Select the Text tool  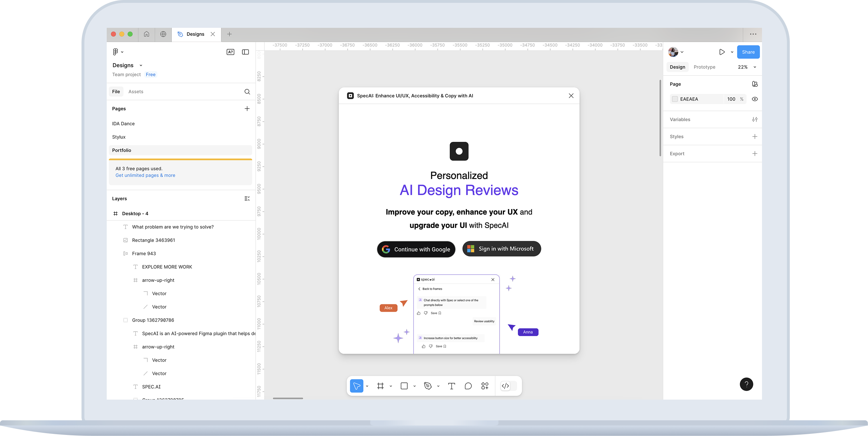[451, 386]
